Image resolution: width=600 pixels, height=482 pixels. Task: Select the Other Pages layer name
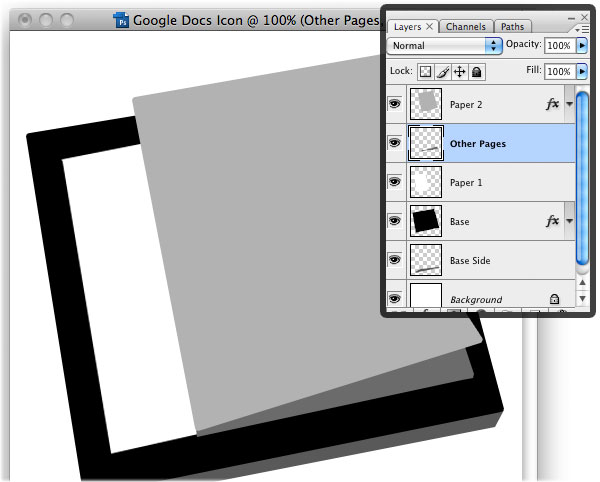click(x=478, y=144)
